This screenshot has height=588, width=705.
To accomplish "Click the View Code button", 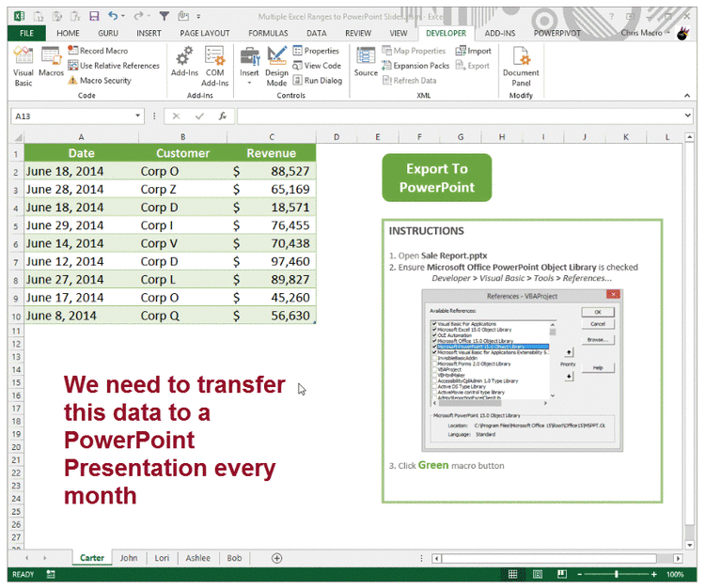I will [x=317, y=66].
